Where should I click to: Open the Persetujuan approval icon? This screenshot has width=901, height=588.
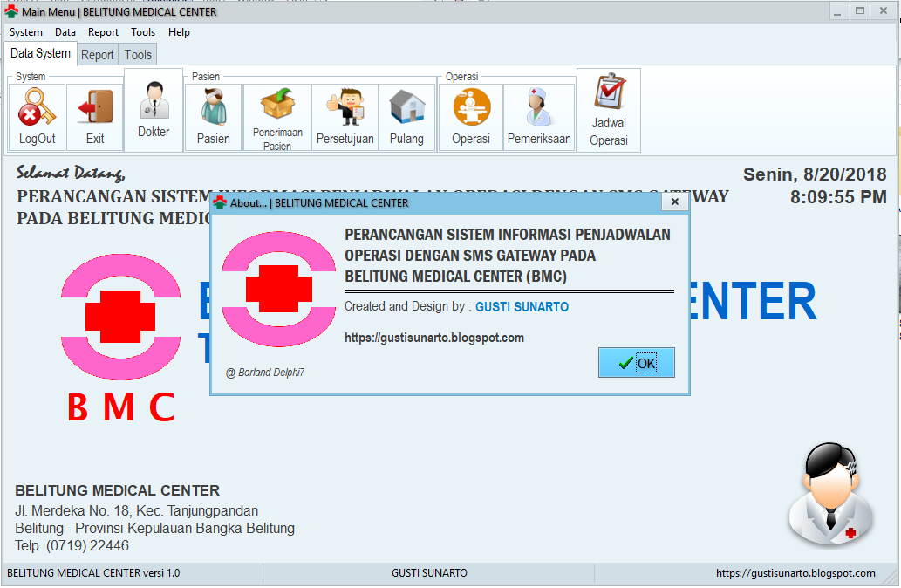345,107
